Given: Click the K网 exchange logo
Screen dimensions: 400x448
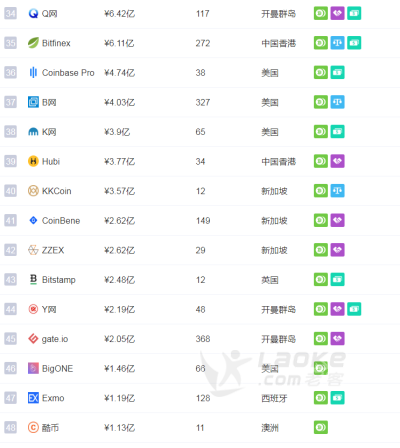Looking at the screenshot, I should click(x=33, y=132).
